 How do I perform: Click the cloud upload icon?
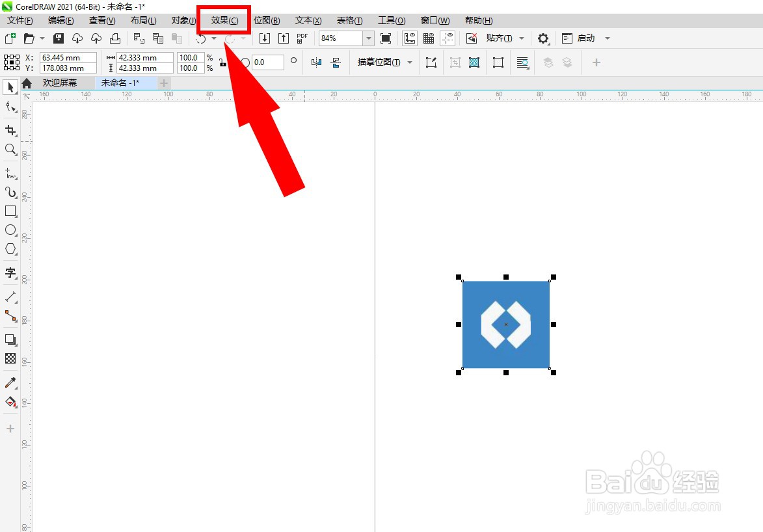click(x=96, y=38)
